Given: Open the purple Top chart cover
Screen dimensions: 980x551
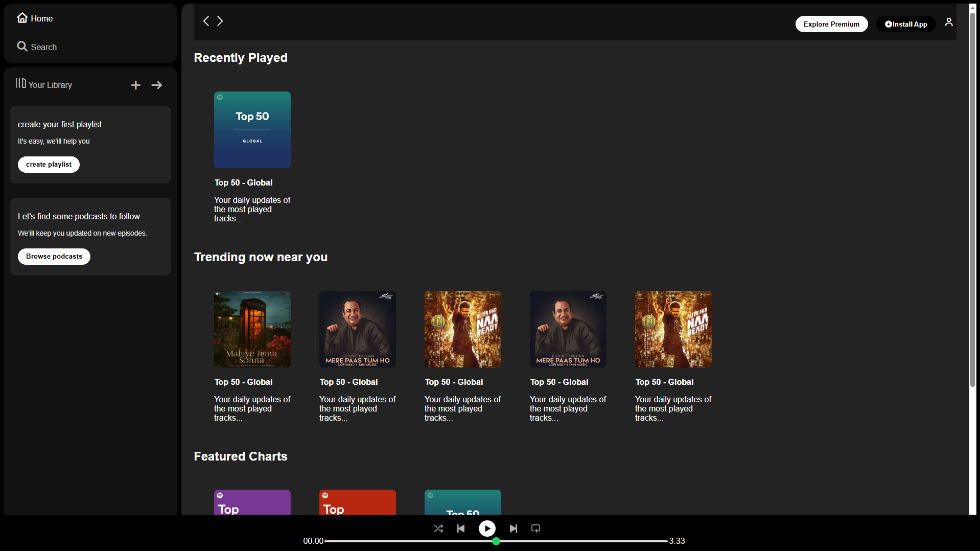Looking at the screenshot, I should (252, 502).
